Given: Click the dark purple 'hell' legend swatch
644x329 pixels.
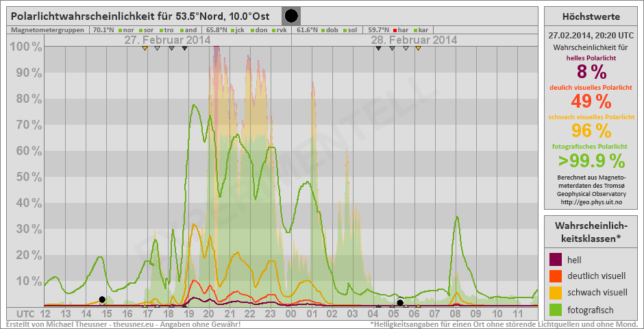Looking at the screenshot, I should (556, 259).
